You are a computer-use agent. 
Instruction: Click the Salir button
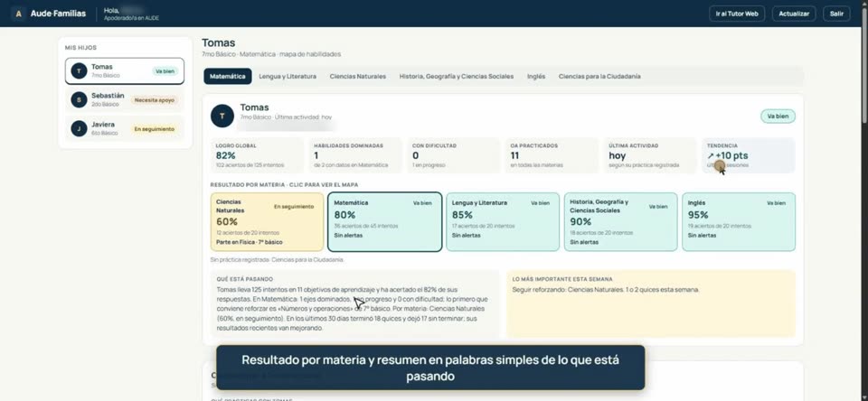pyautogui.click(x=836, y=14)
